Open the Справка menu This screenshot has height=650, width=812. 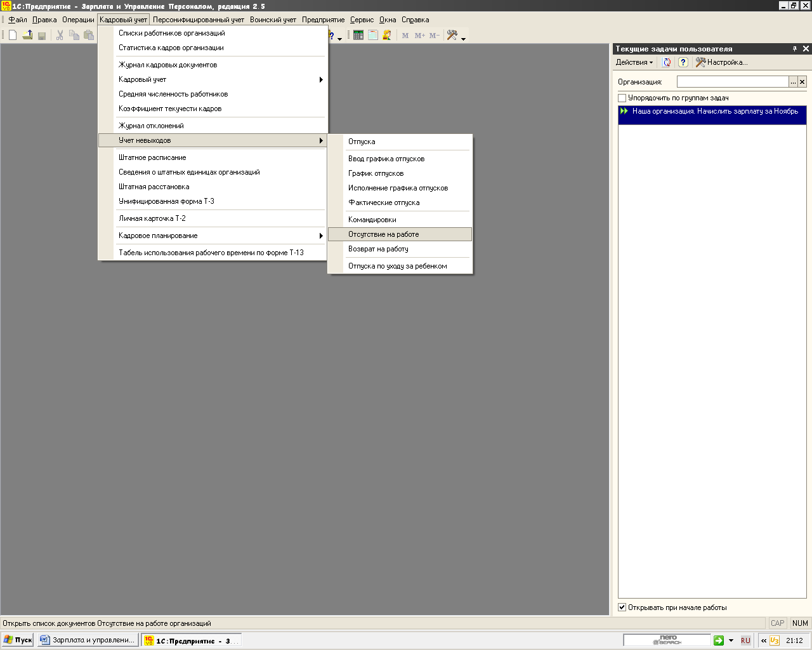click(x=415, y=20)
